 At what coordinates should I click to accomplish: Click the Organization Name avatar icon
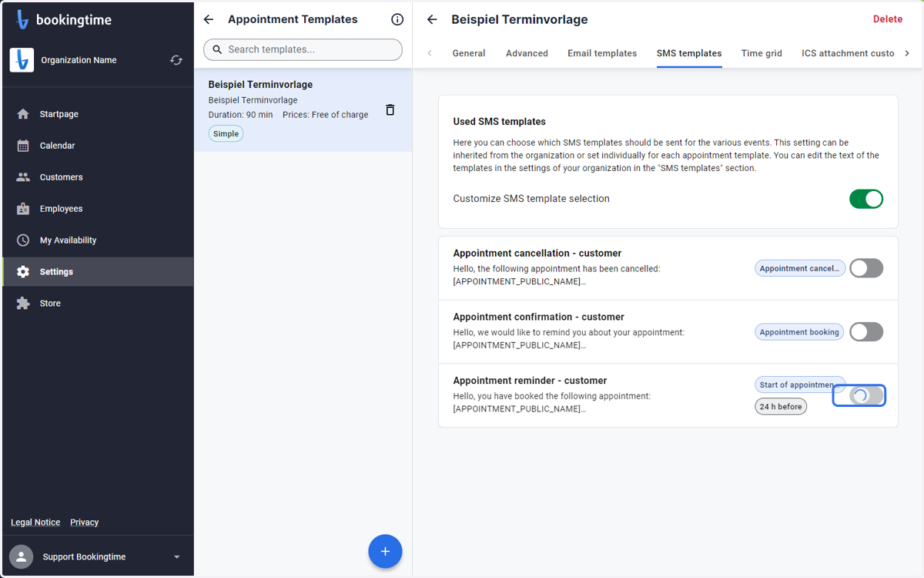click(22, 60)
